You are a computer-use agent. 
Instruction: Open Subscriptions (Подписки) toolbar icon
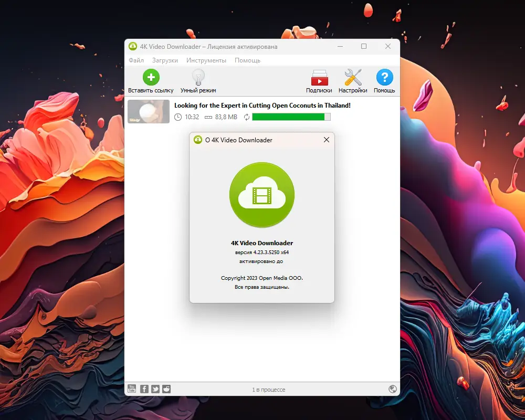[x=319, y=78]
